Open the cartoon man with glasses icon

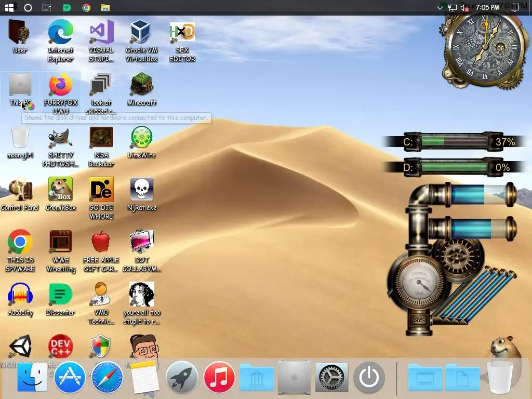[144, 347]
